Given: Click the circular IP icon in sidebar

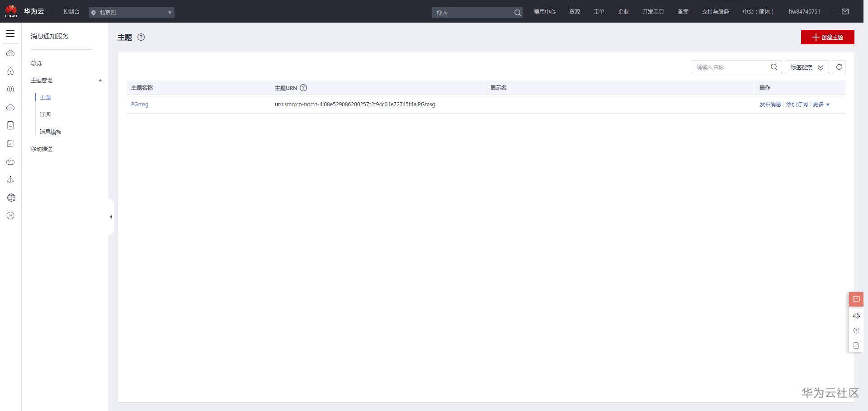Looking at the screenshot, I should pos(11,216).
